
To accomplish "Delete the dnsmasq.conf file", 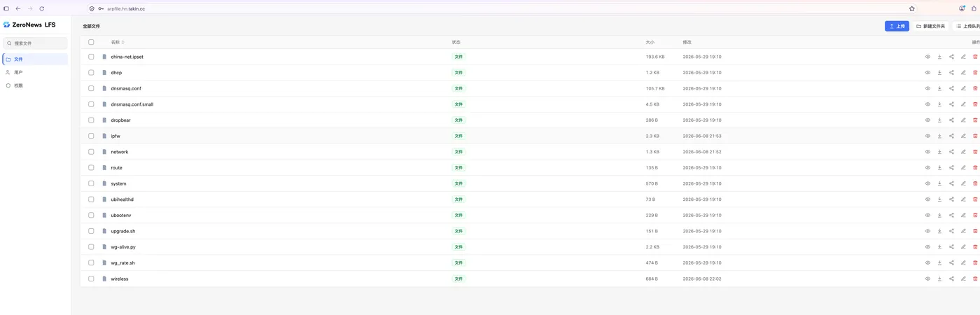I will (x=975, y=88).
